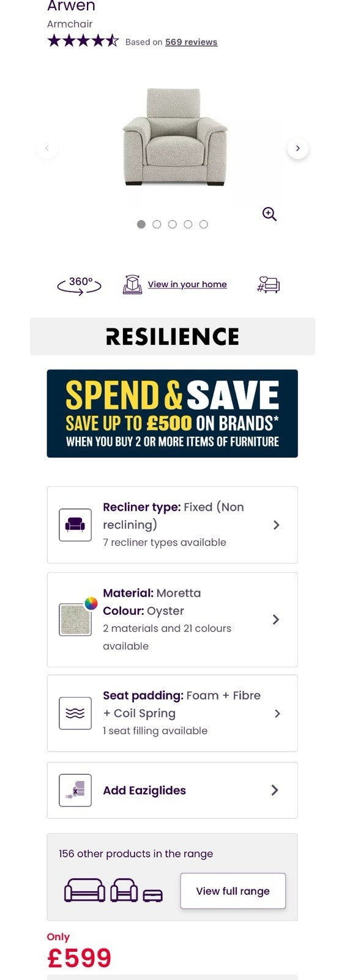Click the sofa range icons illustration
This screenshot has width=350, height=980.
pyautogui.click(x=114, y=891)
